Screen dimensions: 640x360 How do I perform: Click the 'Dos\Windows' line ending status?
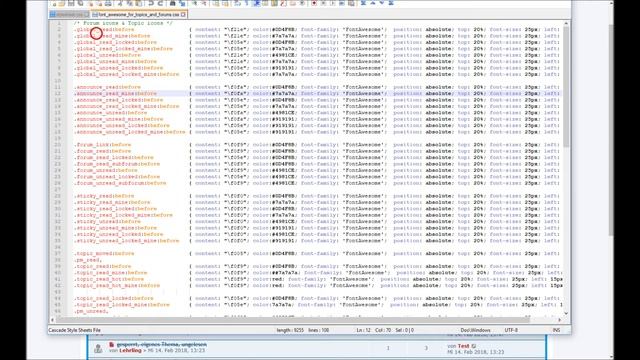click(475, 330)
